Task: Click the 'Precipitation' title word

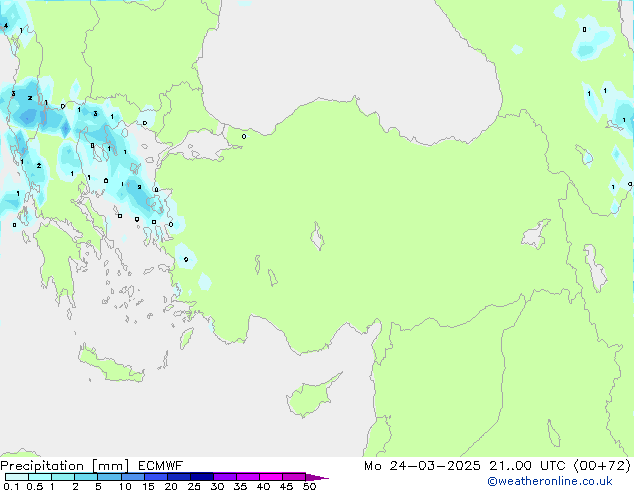Action: tap(42, 466)
